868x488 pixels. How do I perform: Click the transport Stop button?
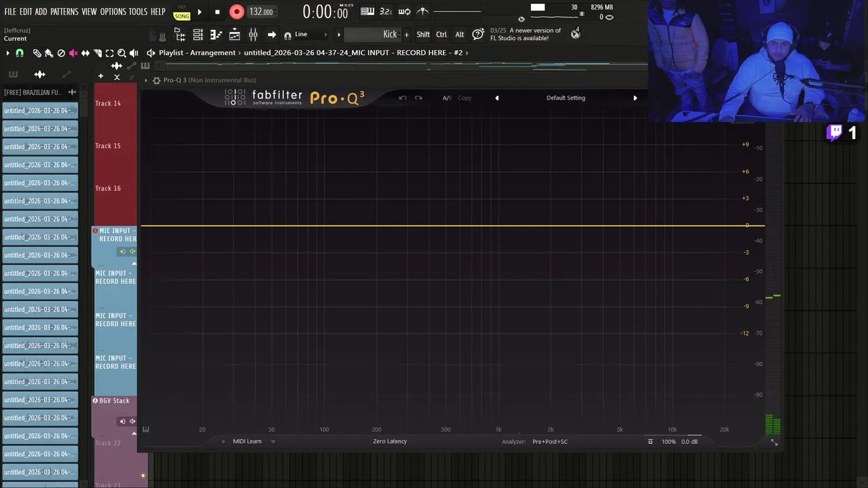coord(217,12)
